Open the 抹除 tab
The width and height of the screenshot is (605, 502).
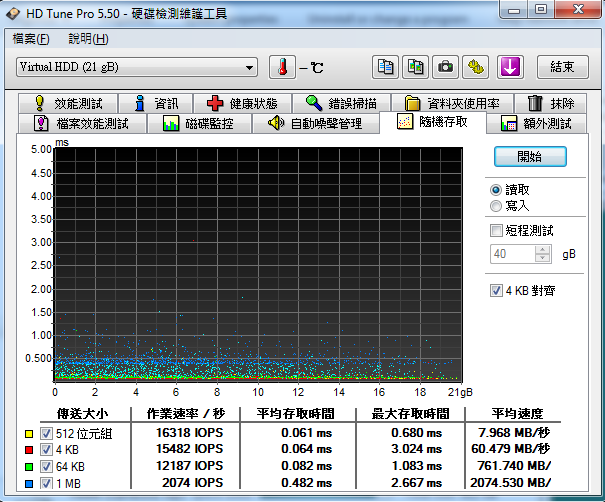coord(551,103)
